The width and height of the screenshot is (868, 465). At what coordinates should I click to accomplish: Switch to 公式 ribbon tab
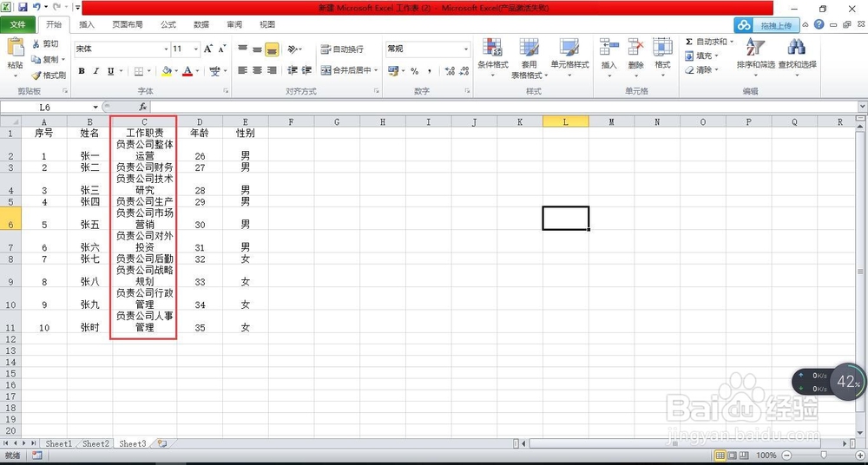tap(168, 24)
